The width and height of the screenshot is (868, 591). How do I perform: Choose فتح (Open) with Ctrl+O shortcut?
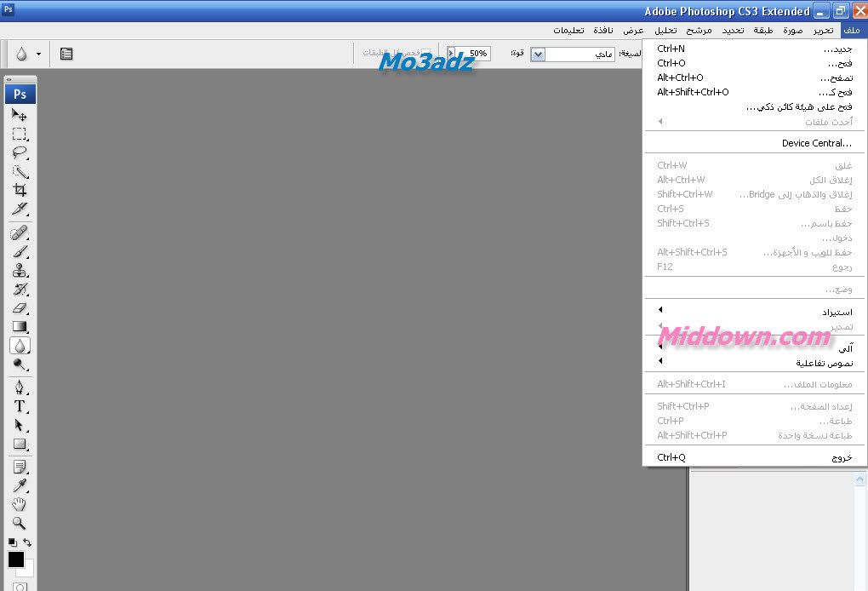point(755,63)
